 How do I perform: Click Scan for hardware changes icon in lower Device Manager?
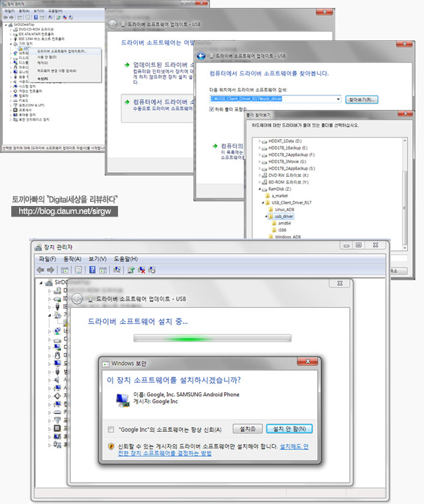117,270
